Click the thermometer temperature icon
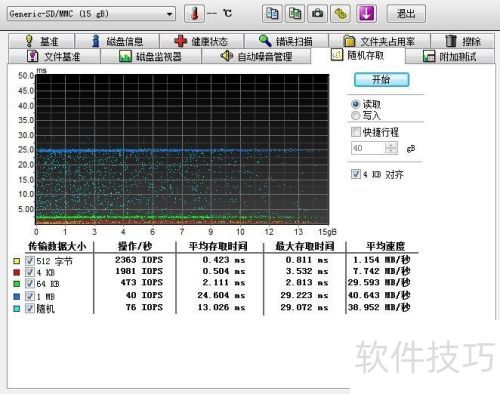Screen dimensions: 500x394 coord(194,14)
